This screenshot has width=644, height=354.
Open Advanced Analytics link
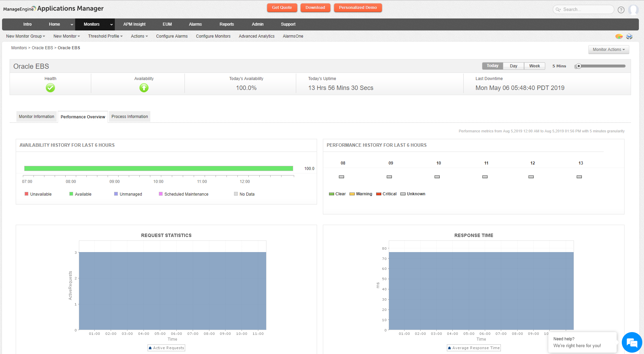257,36
